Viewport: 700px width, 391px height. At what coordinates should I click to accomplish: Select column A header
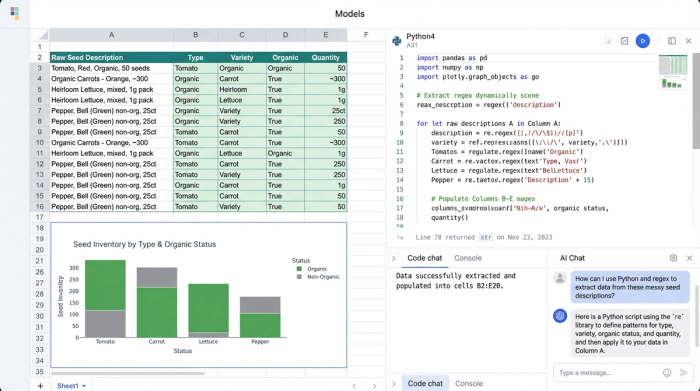111,35
